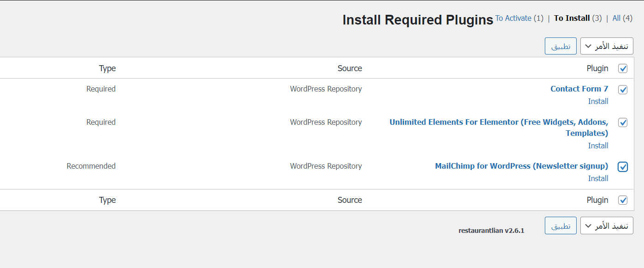Switch to the To Install filter
This screenshot has width=644, height=268.
(x=572, y=18)
